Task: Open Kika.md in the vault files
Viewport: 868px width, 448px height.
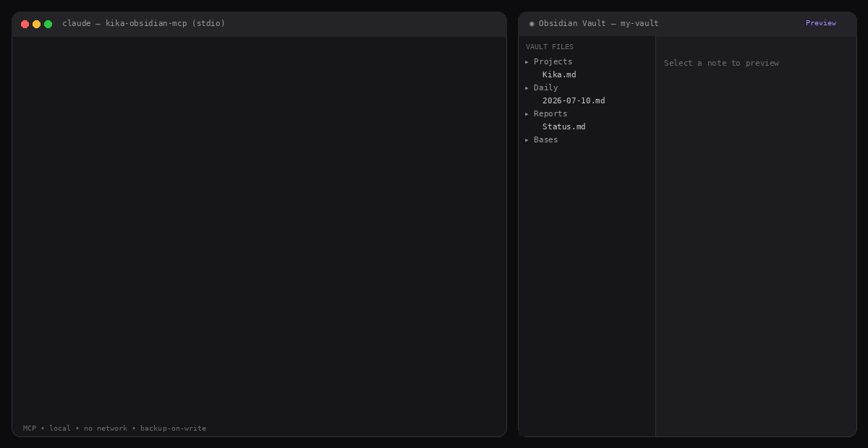Action: pos(559,74)
